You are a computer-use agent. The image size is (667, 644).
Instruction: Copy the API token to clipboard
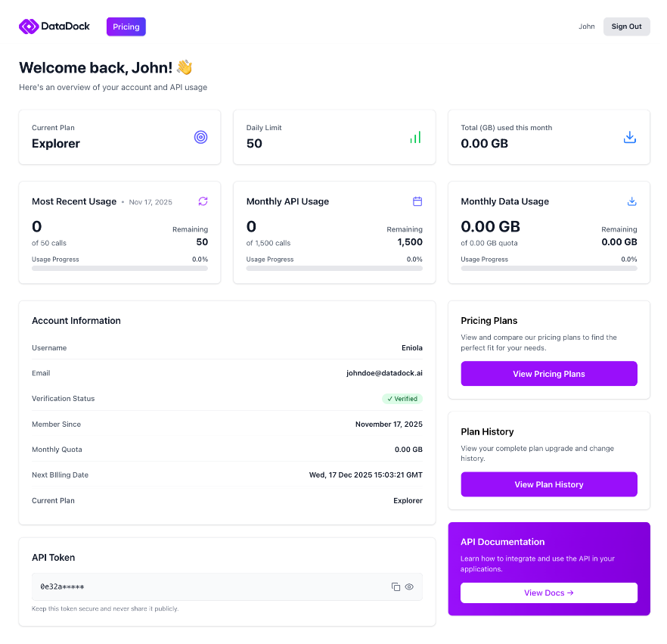coord(396,586)
